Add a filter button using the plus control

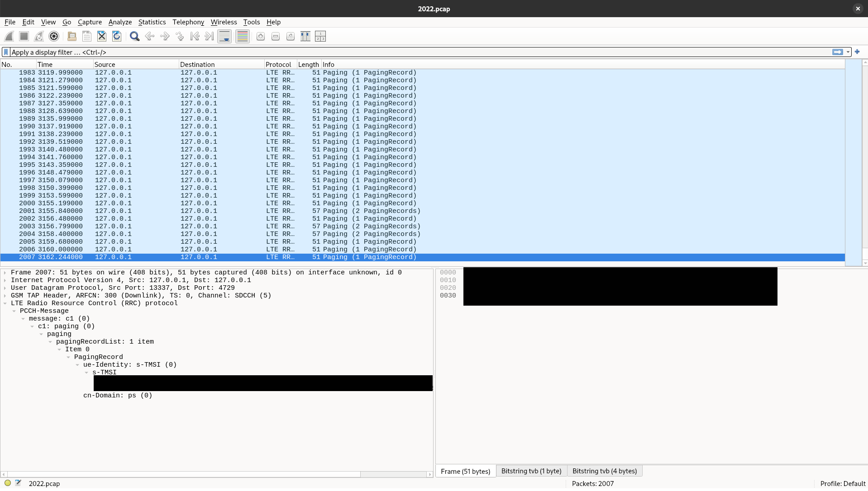tap(858, 52)
